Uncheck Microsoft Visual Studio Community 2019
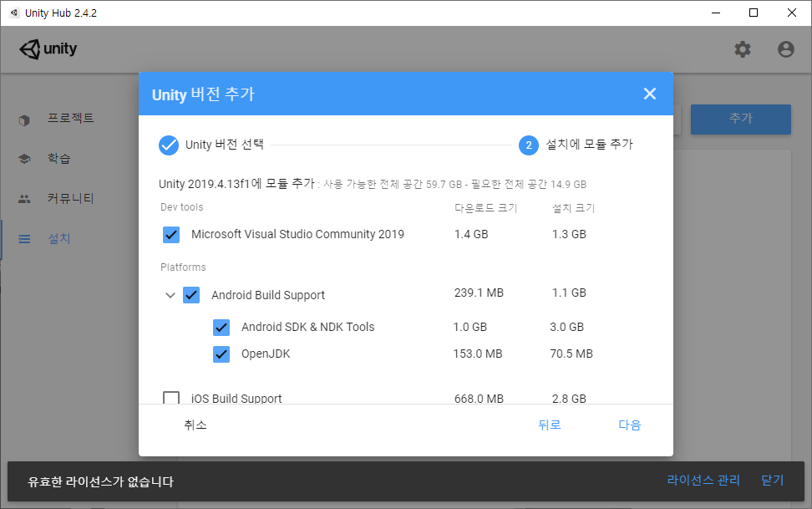 171,234
